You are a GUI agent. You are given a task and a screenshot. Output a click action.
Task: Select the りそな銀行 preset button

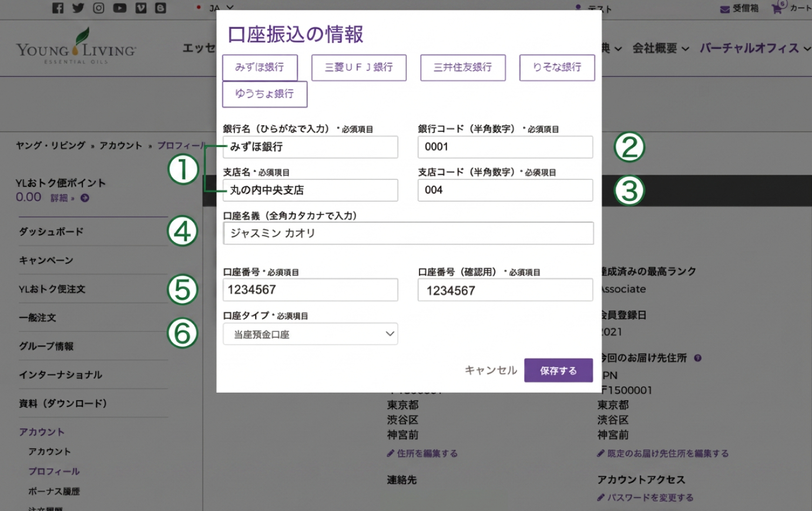[x=557, y=67]
